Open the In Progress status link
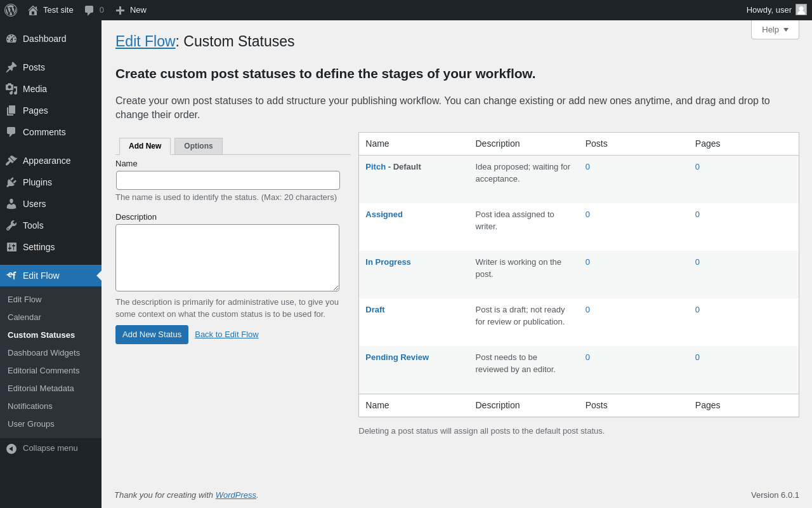 pos(388,262)
